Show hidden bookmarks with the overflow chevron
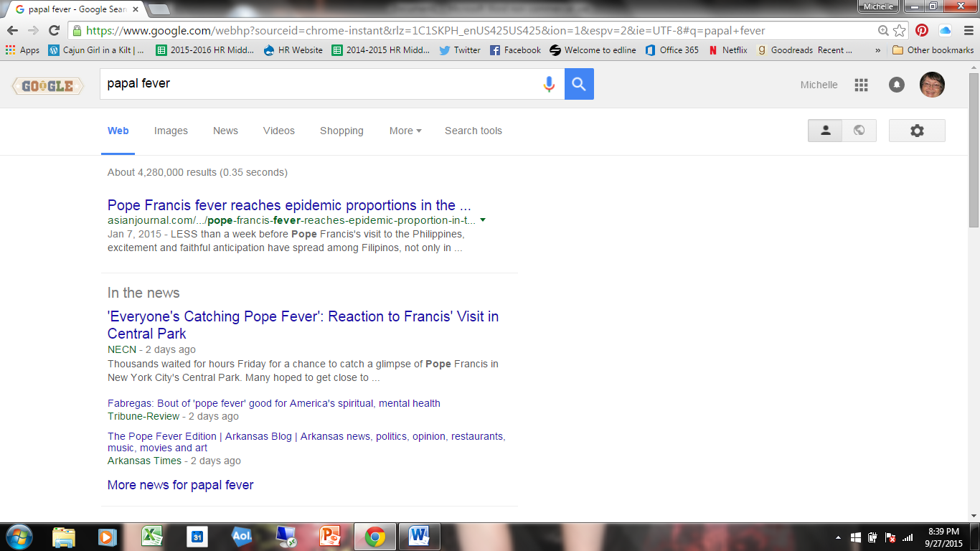 (x=877, y=50)
